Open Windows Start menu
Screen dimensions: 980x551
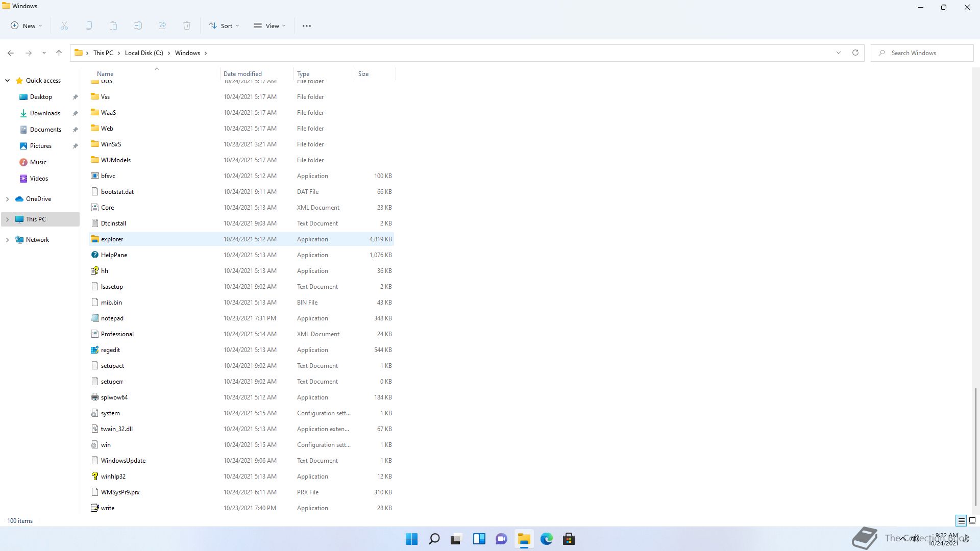coord(411,539)
